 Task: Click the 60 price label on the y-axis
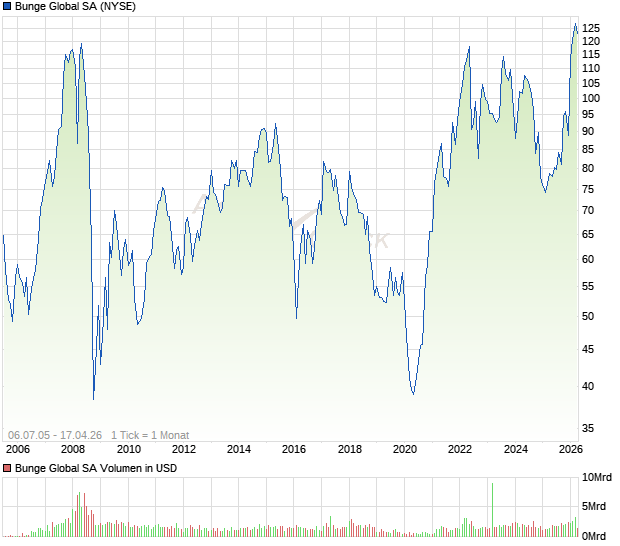coord(588,259)
